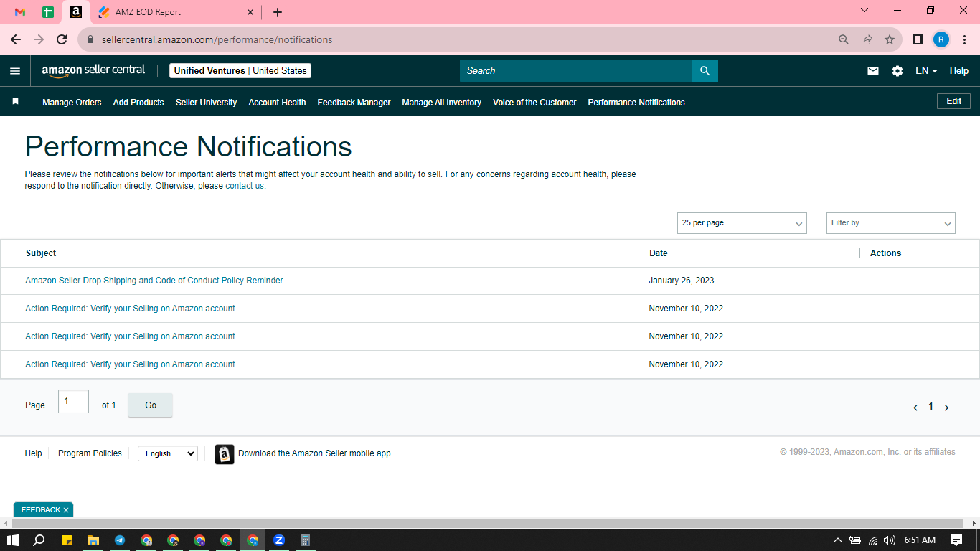Screen dimensions: 980x551
Task: Go to Manage All Inventory
Action: 441,103
